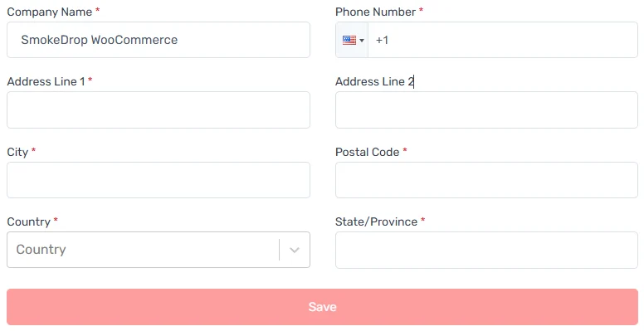Select the Address Line 1 text box
644x331 pixels.
159,110
